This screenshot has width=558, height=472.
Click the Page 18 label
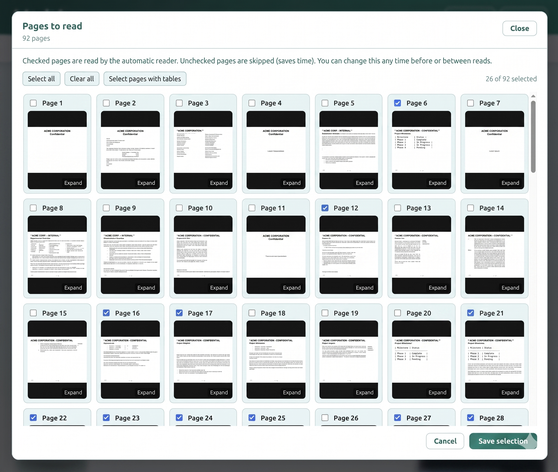[273, 313]
